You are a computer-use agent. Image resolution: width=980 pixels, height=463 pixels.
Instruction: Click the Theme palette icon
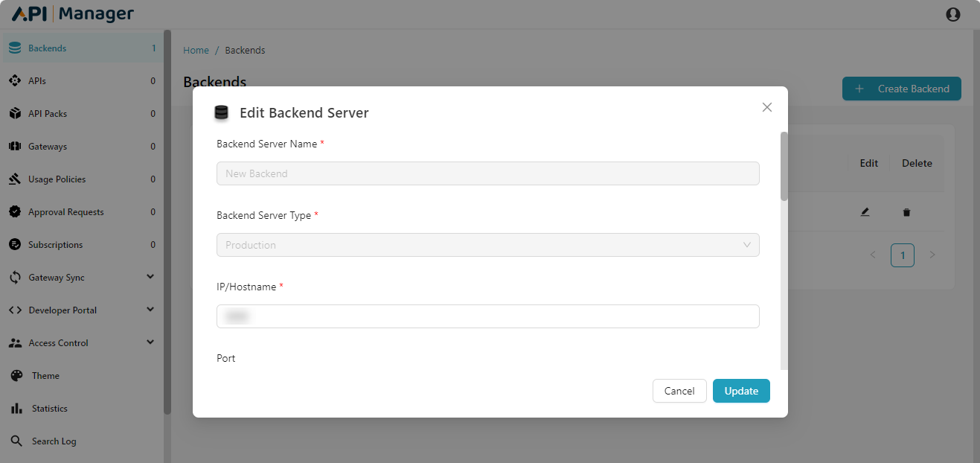point(16,376)
